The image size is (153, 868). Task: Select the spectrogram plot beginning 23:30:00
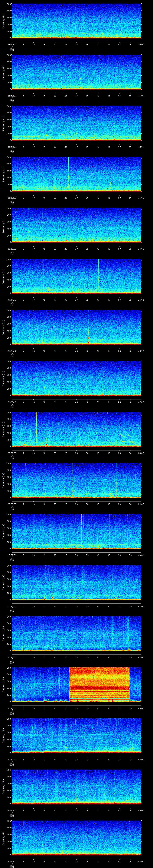tap(76, 72)
